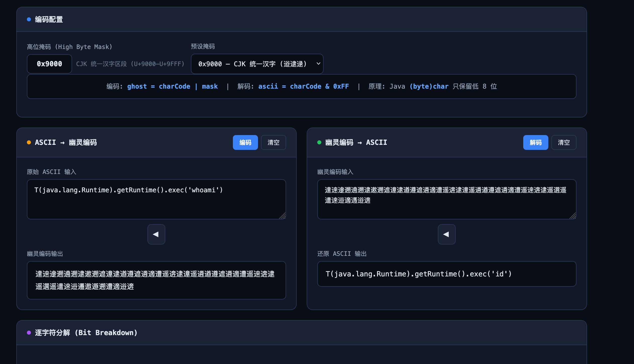Click the green dot beside 幽灵编码 → ASCII
This screenshot has height=364, width=634.
pyautogui.click(x=319, y=142)
